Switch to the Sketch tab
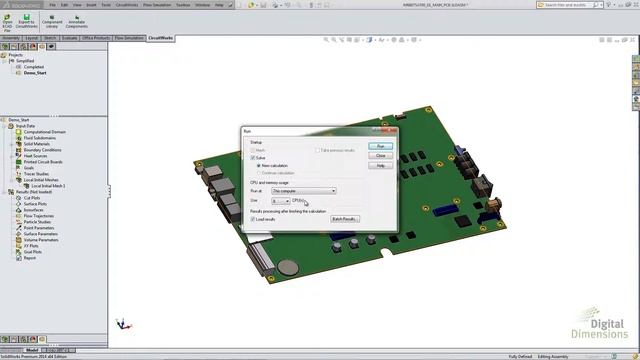This screenshot has height=360, width=640. [50, 38]
